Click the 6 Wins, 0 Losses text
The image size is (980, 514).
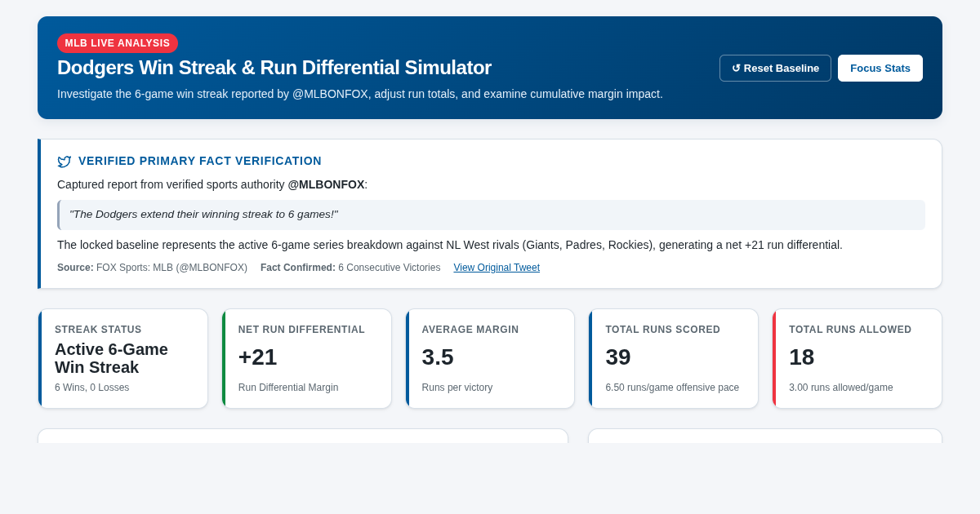point(91,388)
